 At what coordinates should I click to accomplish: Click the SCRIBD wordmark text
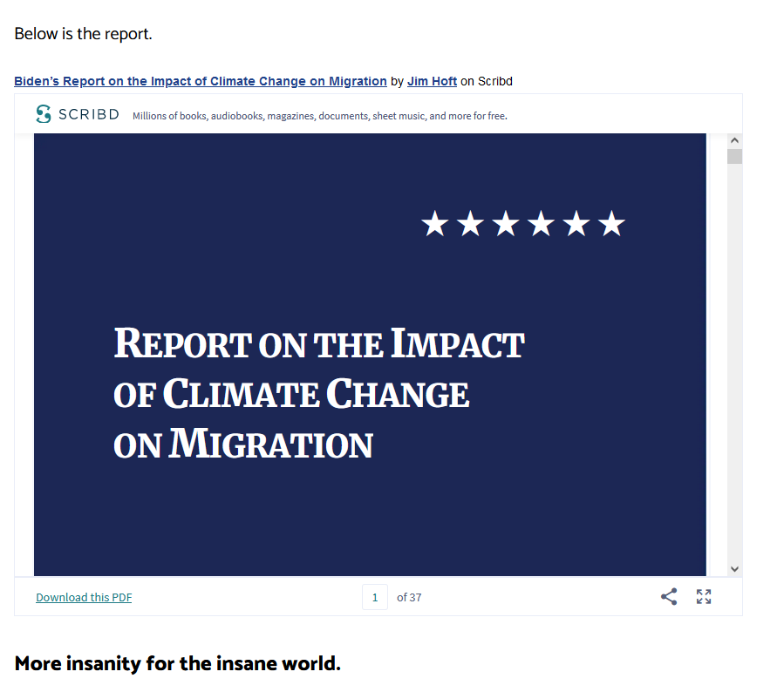tap(89, 114)
